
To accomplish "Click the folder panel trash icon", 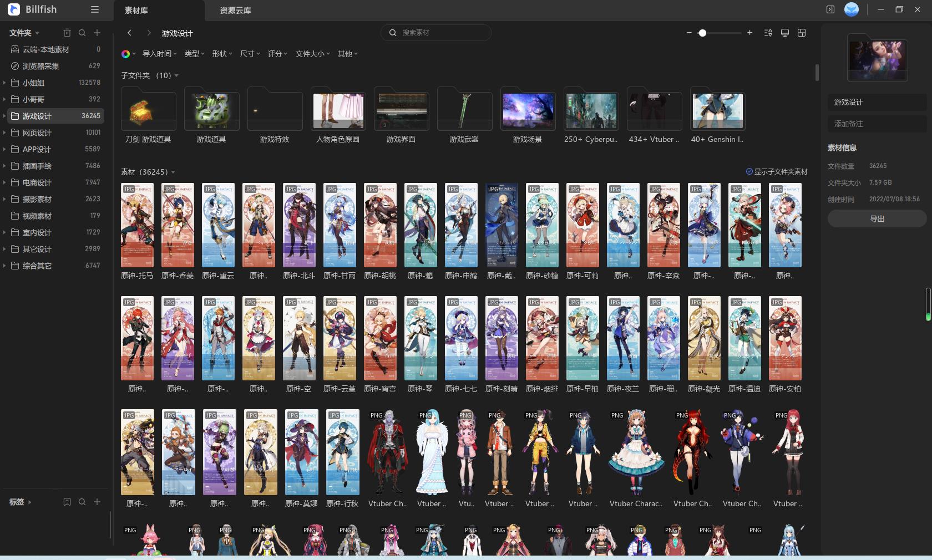I will 67,33.
